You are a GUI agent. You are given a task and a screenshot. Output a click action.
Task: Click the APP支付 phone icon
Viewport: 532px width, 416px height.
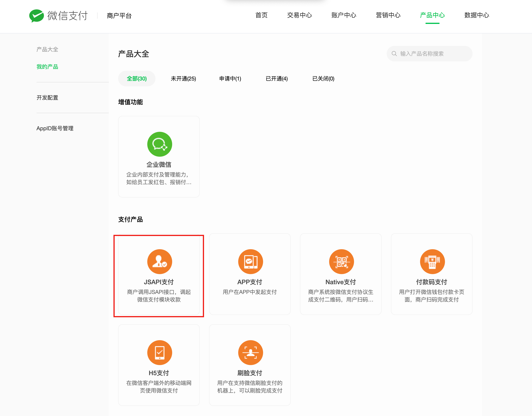pos(250,261)
